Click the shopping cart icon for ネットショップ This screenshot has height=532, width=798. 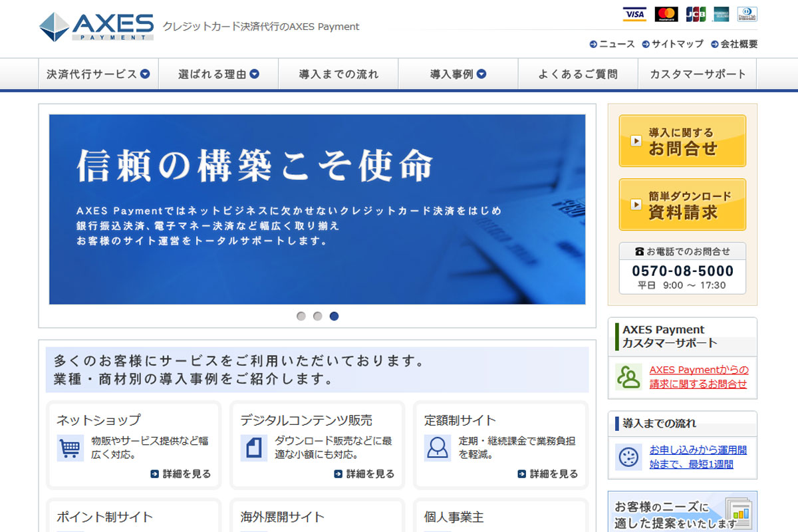(x=70, y=448)
